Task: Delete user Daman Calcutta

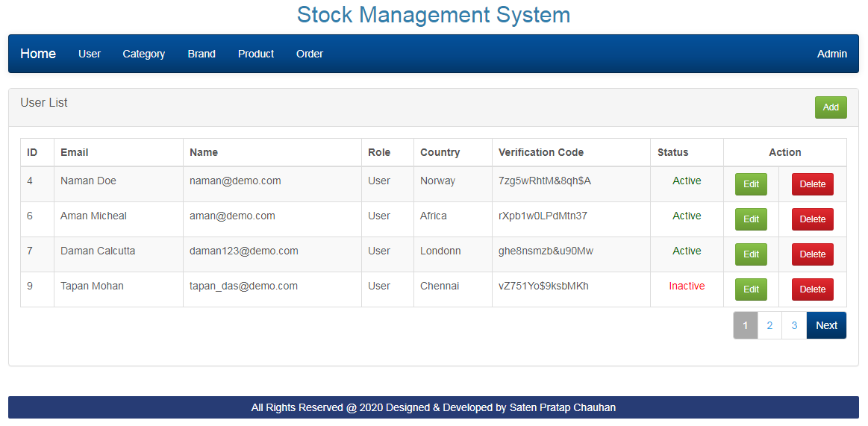Action: pos(813,254)
